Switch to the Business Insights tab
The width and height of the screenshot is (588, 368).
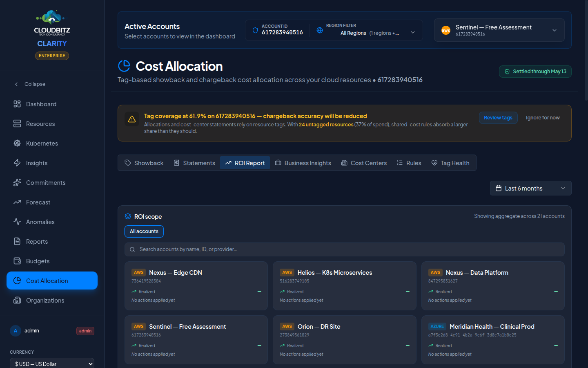point(303,163)
